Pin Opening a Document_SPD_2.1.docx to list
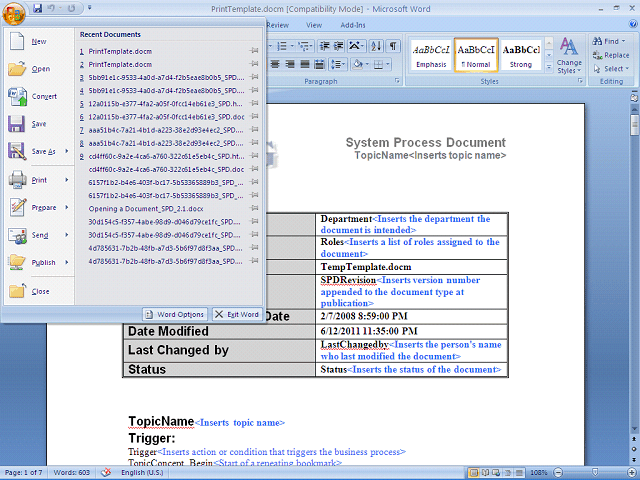640x480 pixels. point(254,208)
